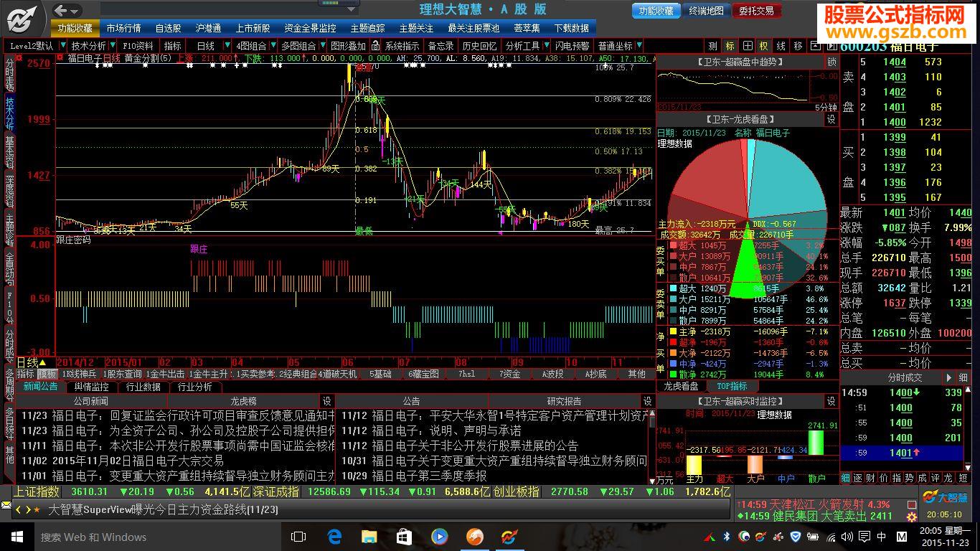Open the 分析工具 dropdown arrow
980x551 pixels.
coord(547,46)
